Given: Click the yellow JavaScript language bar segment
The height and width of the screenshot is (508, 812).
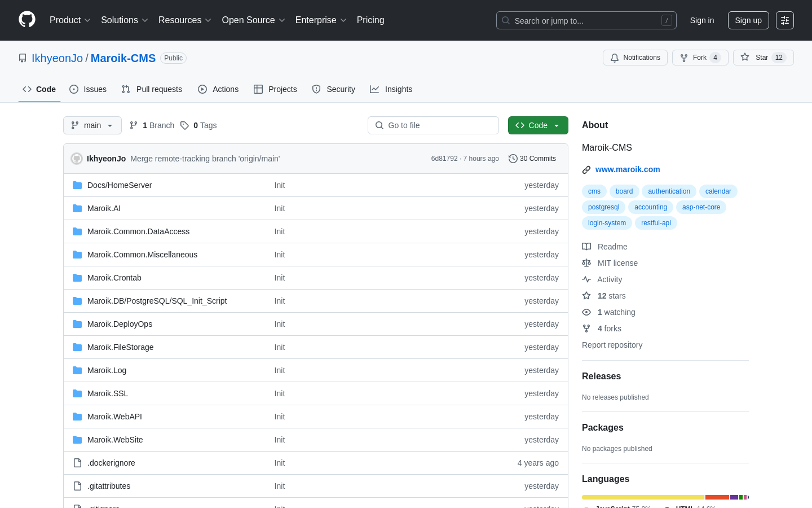Looking at the screenshot, I should (x=643, y=497).
